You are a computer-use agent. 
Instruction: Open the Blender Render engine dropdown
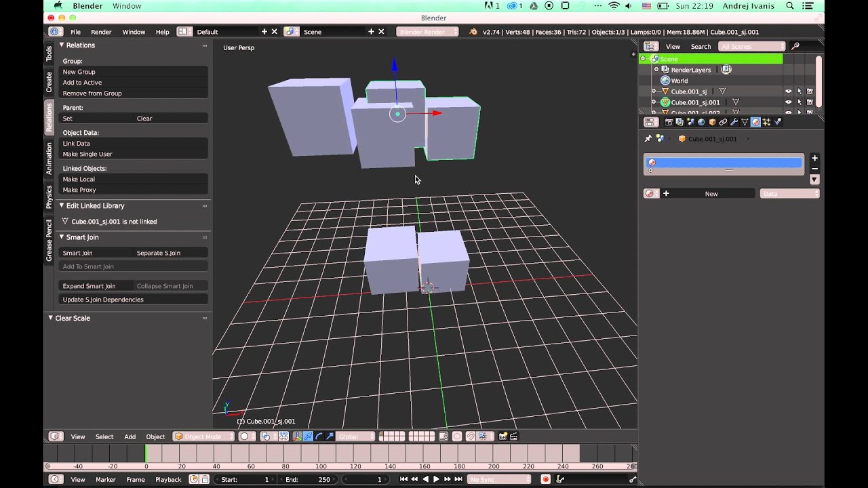[x=427, y=31]
